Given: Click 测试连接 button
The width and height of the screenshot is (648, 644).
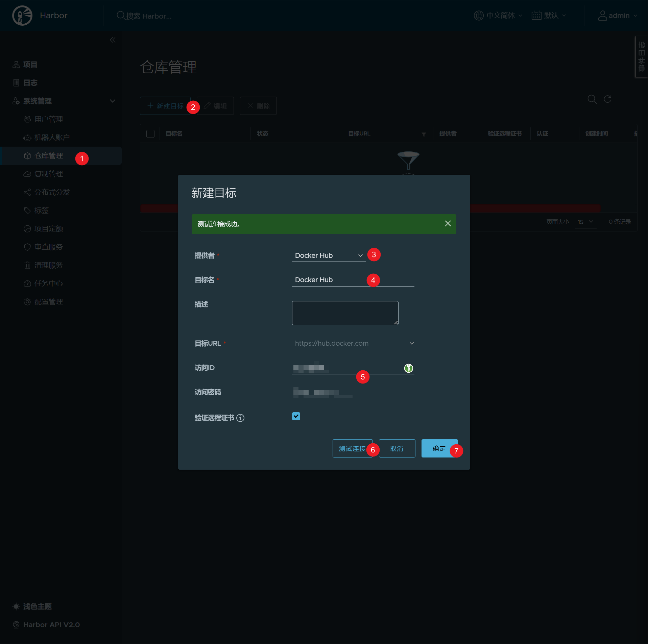Looking at the screenshot, I should [352, 448].
